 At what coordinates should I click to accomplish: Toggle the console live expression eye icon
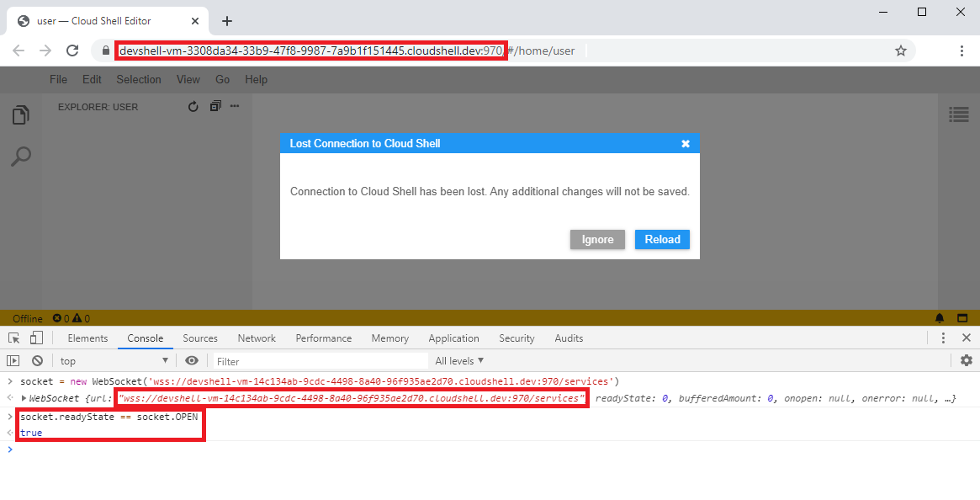pyautogui.click(x=192, y=360)
